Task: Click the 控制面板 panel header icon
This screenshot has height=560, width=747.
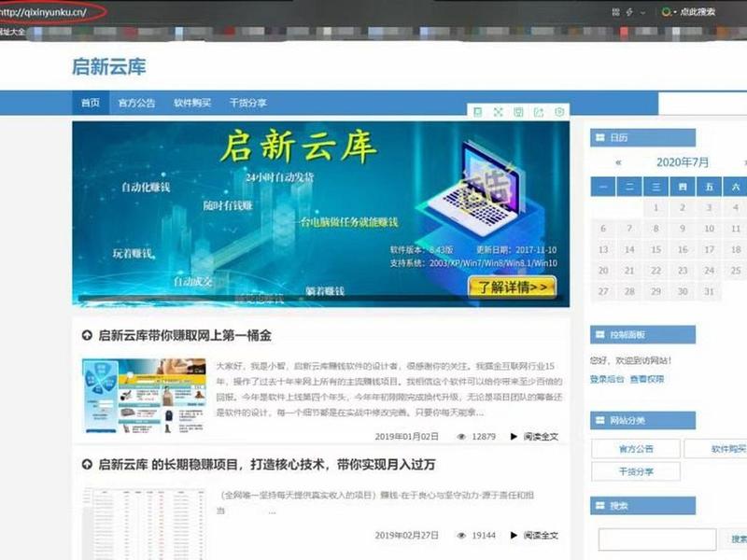Action: [600, 334]
